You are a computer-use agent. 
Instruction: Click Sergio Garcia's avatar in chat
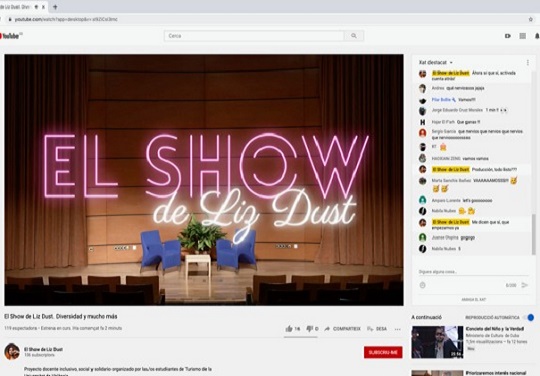pyautogui.click(x=423, y=133)
